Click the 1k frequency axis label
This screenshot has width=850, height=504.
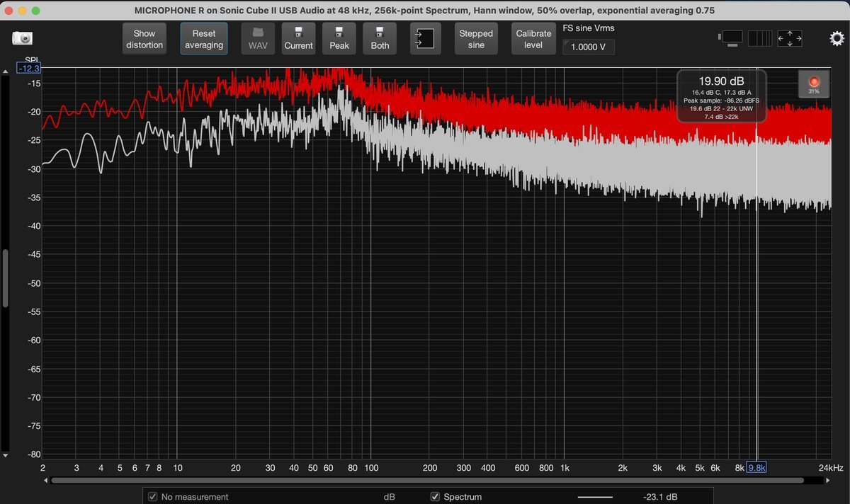coord(565,468)
